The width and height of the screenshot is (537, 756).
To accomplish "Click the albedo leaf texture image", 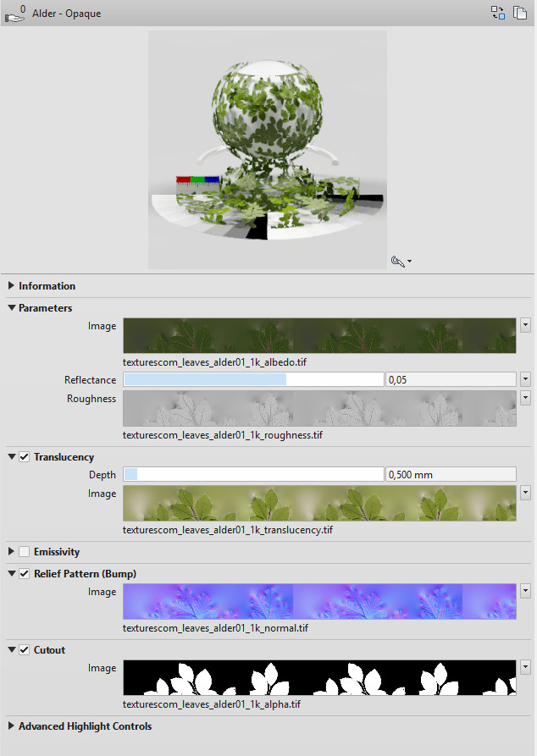I will tap(319, 335).
